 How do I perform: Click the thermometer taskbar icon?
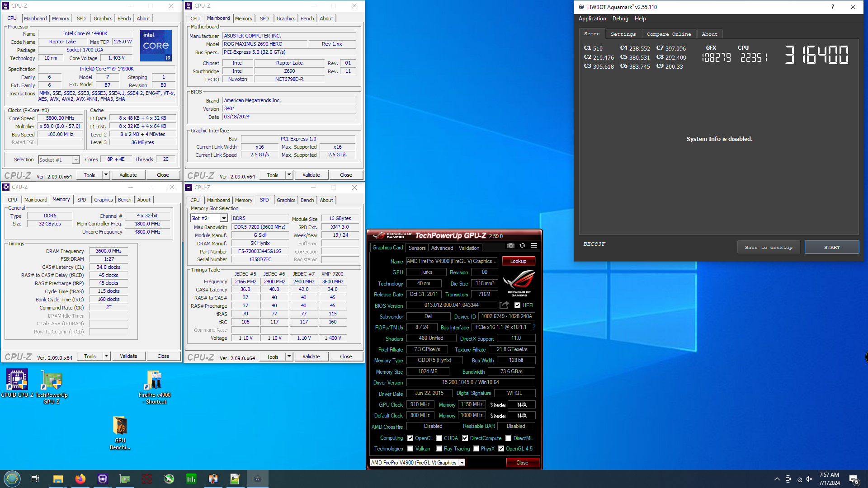[213, 479]
